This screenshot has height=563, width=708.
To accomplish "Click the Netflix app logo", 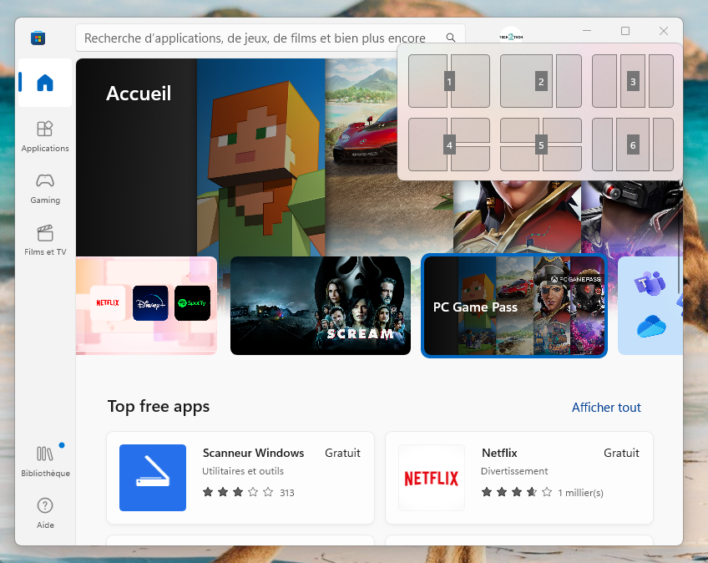I will (431, 478).
